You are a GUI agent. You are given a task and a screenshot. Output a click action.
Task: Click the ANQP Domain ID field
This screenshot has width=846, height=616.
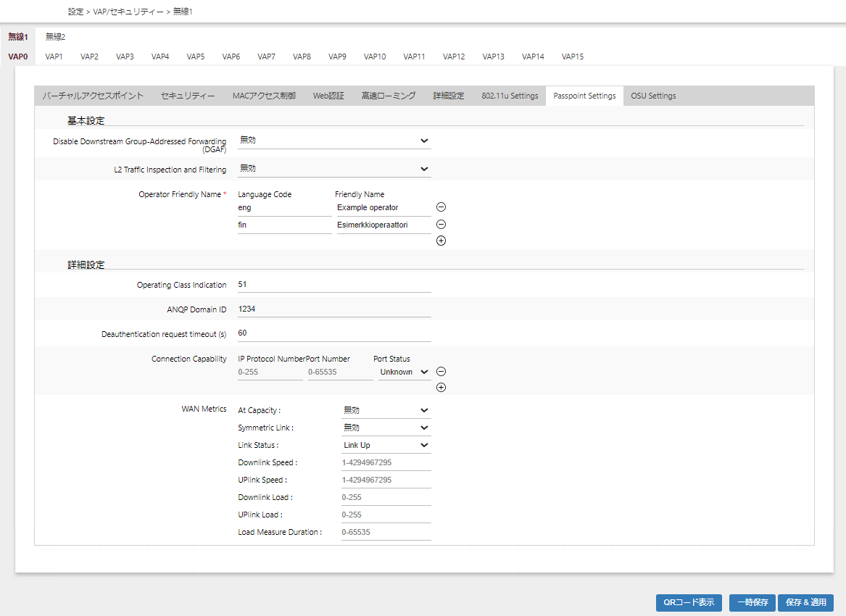pyautogui.click(x=333, y=309)
